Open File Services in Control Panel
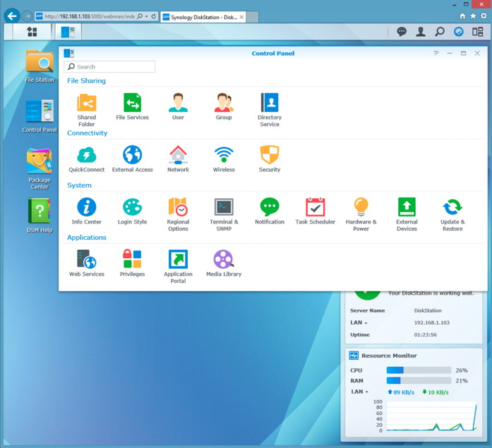 pos(133,107)
